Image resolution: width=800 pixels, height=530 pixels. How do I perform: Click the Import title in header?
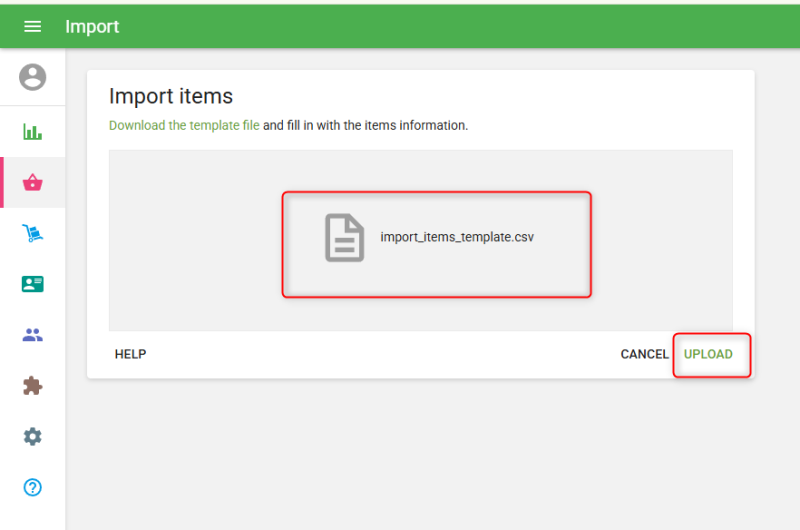coord(92,27)
